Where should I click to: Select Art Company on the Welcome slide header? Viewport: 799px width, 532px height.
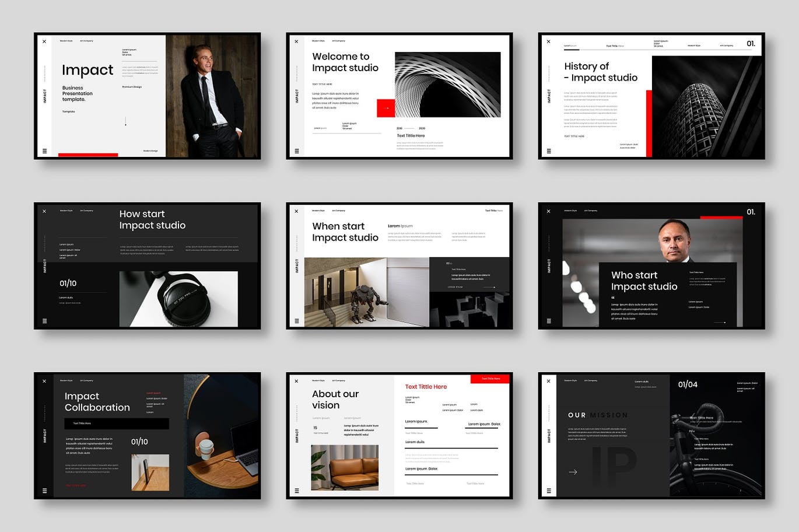point(338,41)
